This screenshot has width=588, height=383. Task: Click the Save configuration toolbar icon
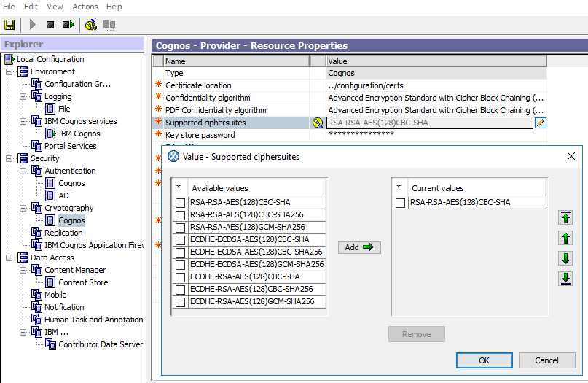[9, 25]
